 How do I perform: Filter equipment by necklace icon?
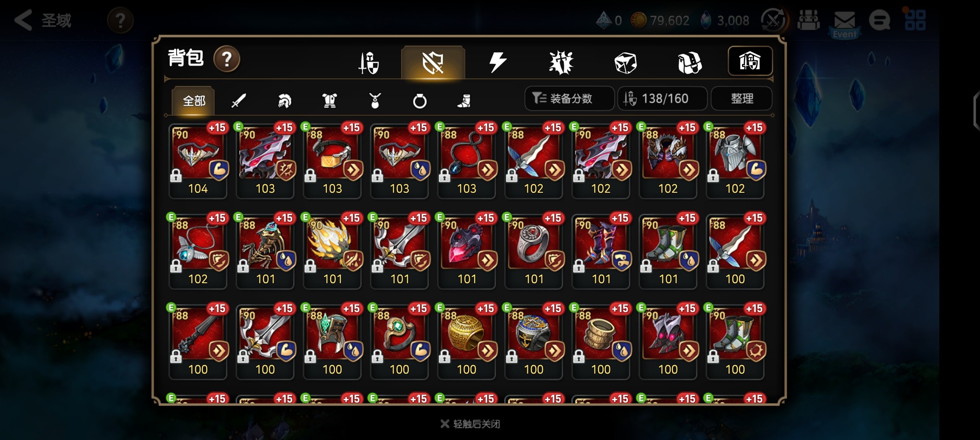click(x=375, y=101)
